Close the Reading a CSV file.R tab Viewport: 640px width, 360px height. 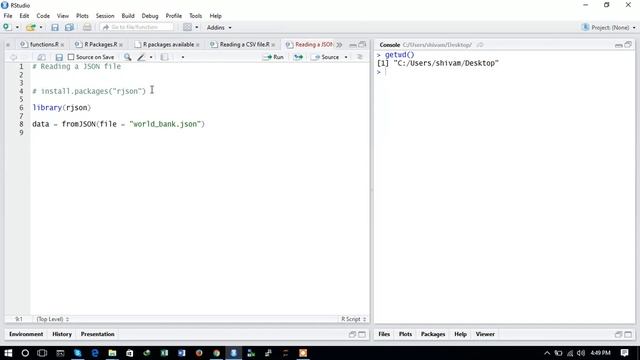point(273,45)
